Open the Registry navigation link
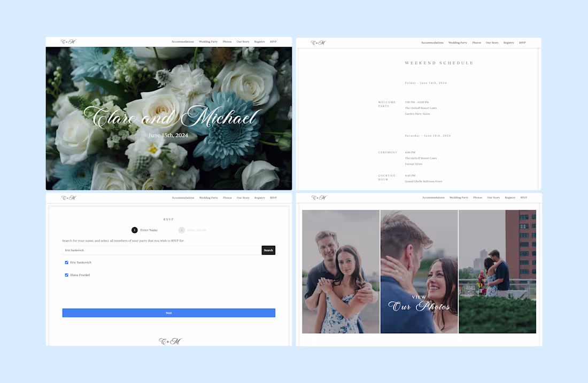Image resolution: width=588 pixels, height=383 pixels. (259, 41)
